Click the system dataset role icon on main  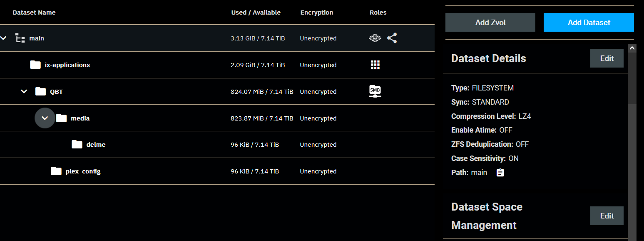point(375,38)
